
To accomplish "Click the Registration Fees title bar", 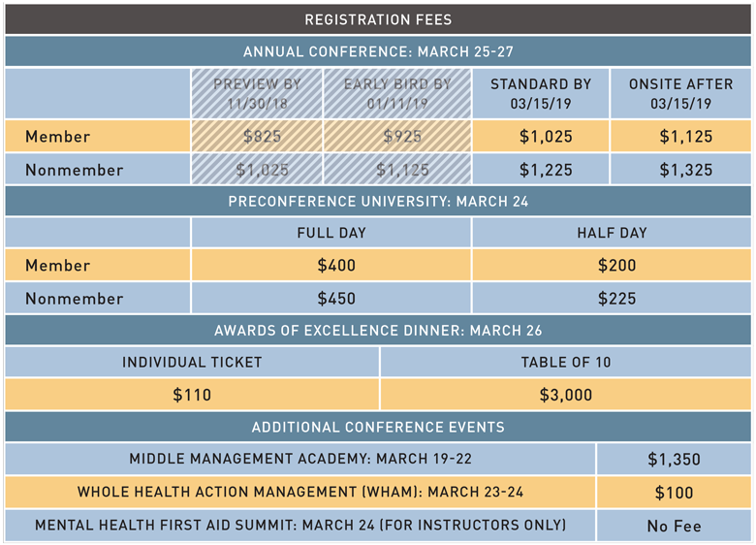I will [x=378, y=19].
